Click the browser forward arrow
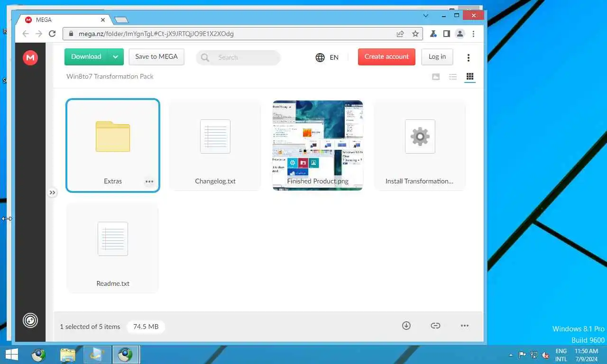Image resolution: width=607 pixels, height=364 pixels. 39,34
